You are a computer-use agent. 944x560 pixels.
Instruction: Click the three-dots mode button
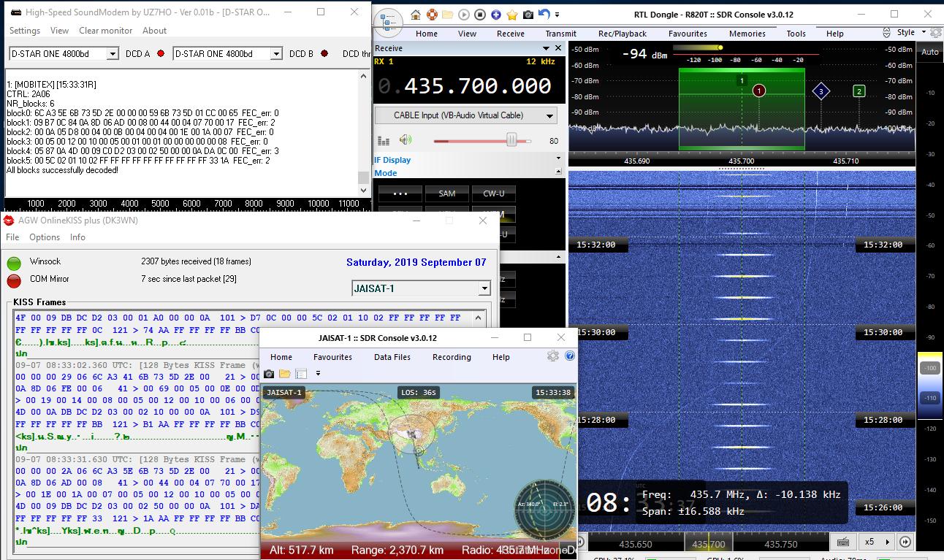coord(400,193)
